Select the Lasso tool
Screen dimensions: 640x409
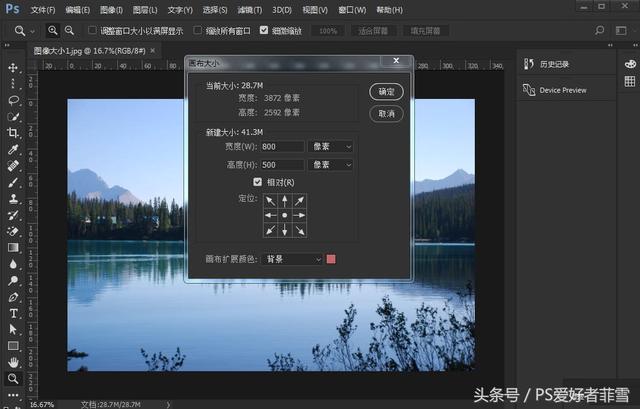click(13, 100)
